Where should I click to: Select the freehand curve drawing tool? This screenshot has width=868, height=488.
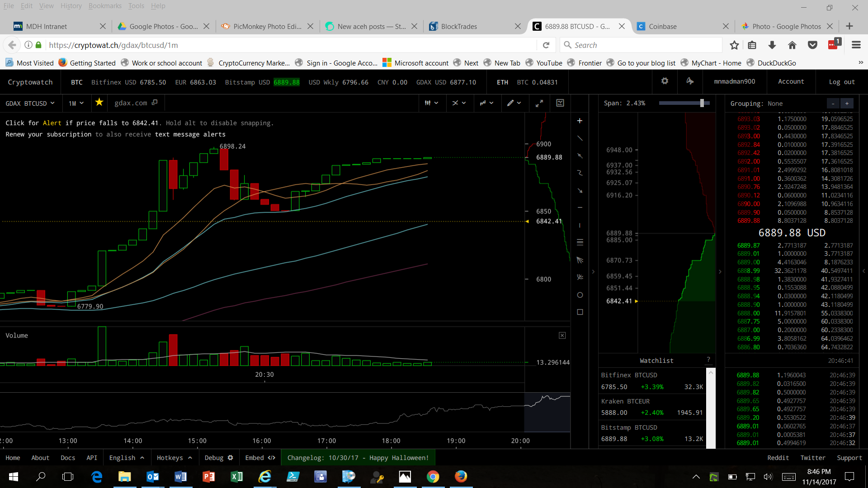(580, 173)
